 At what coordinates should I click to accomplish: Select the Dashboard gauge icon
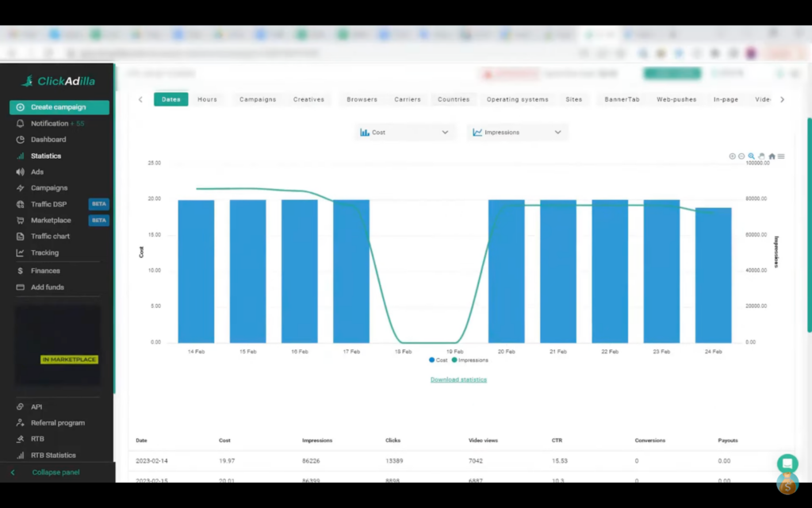pyautogui.click(x=20, y=140)
